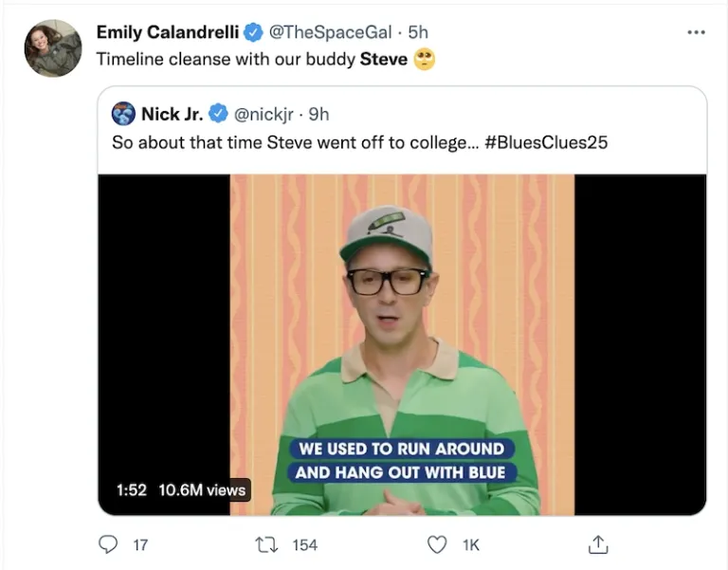
Task: Click the Nick Jr. verified badge
Action: [x=218, y=115]
